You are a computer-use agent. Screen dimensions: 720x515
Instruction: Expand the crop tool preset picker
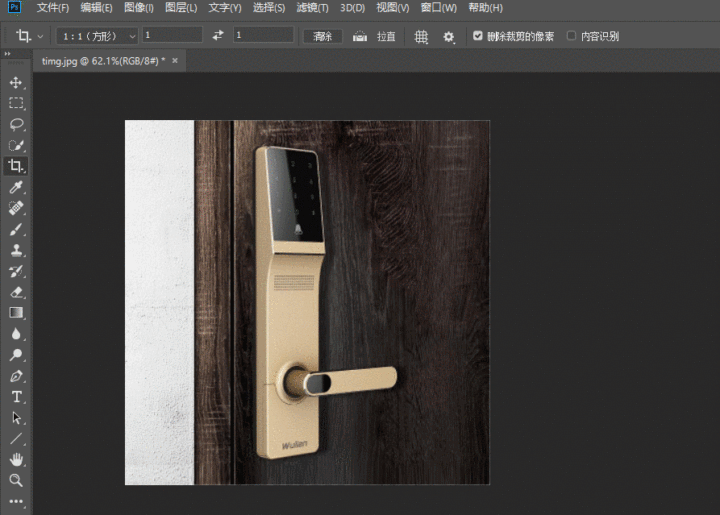point(29,36)
